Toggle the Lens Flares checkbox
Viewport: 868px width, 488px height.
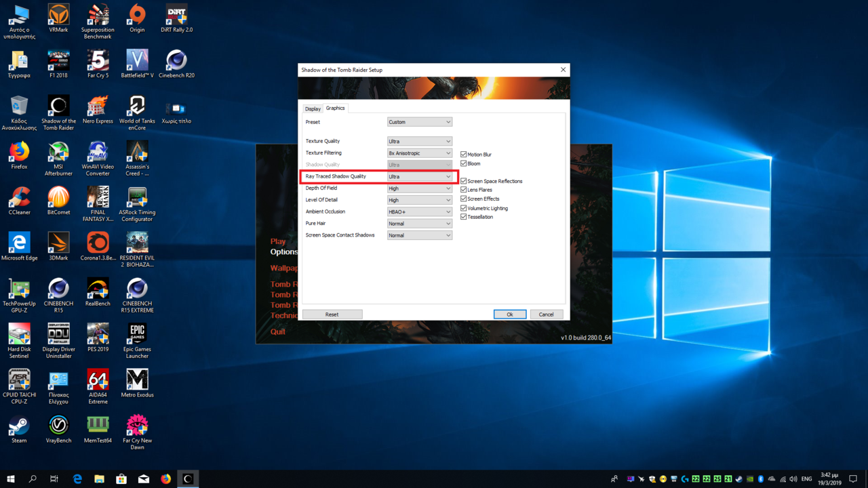464,190
